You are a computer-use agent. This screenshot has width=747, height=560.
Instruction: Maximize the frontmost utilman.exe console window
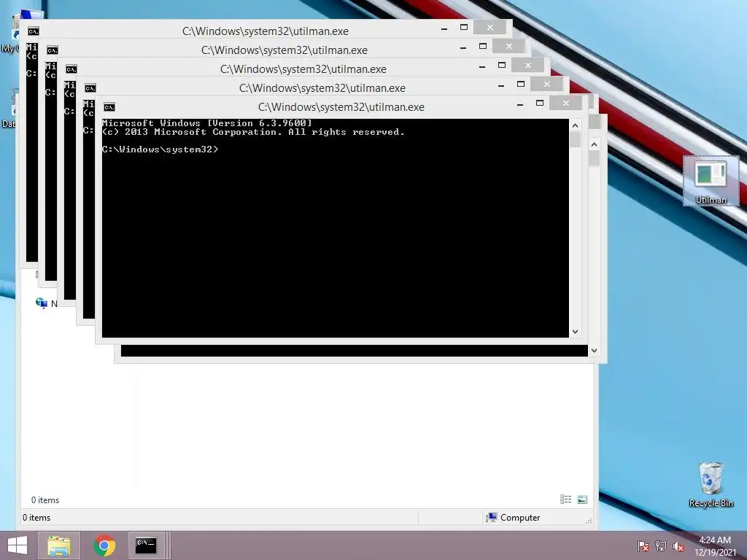pos(540,103)
